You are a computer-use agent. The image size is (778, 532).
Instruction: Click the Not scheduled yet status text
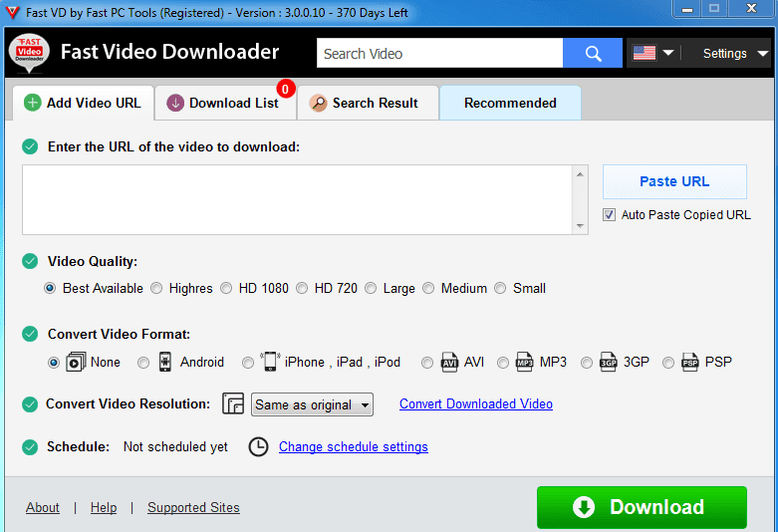coord(175,446)
